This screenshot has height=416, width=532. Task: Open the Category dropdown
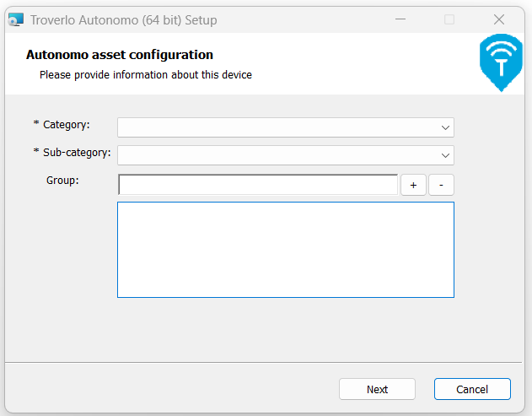click(286, 127)
